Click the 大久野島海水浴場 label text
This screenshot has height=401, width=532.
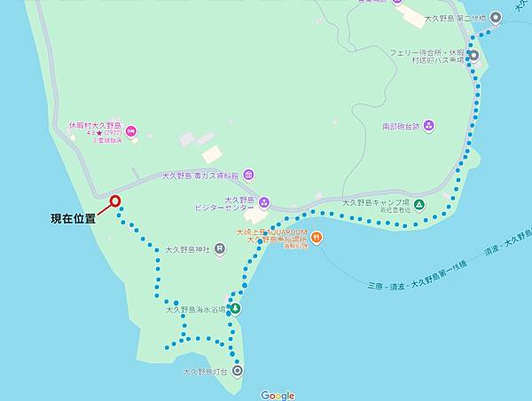(x=195, y=310)
